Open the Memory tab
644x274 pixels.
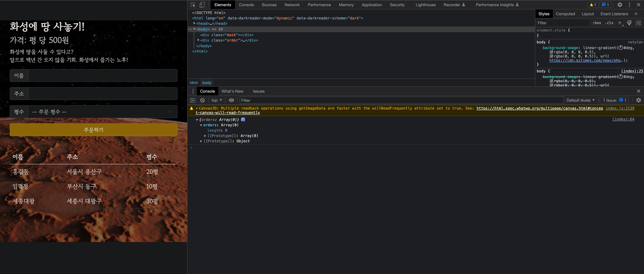pyautogui.click(x=346, y=5)
